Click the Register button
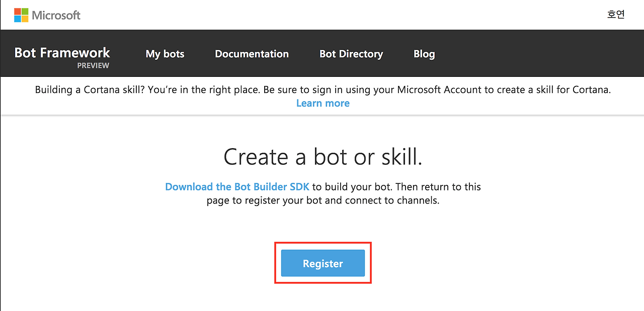The width and height of the screenshot is (644, 311). (x=323, y=263)
